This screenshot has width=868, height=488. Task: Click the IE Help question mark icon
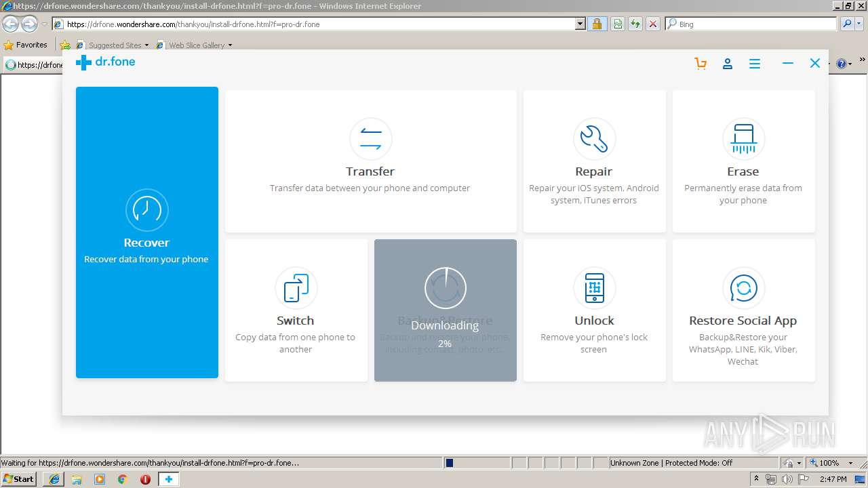click(x=842, y=64)
